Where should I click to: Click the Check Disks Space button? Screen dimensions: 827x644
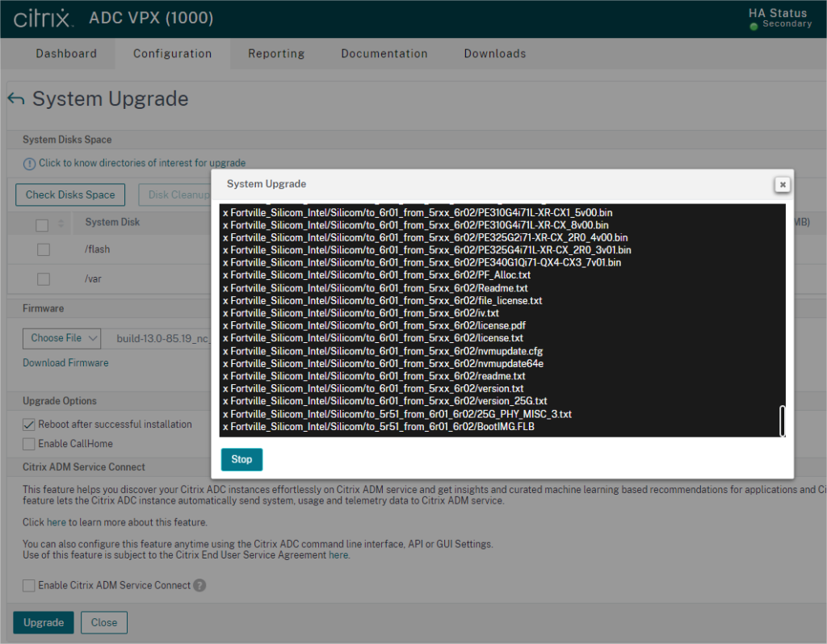(69, 194)
